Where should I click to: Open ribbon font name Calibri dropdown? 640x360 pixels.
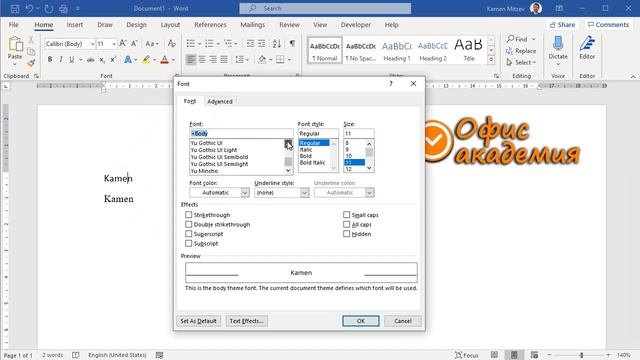[x=93, y=44]
